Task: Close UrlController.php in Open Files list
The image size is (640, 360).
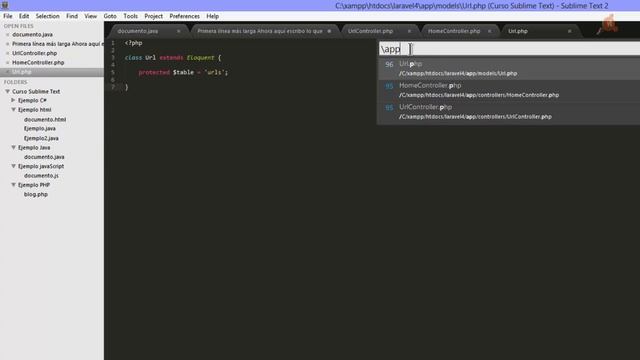Action: click(x=7, y=53)
